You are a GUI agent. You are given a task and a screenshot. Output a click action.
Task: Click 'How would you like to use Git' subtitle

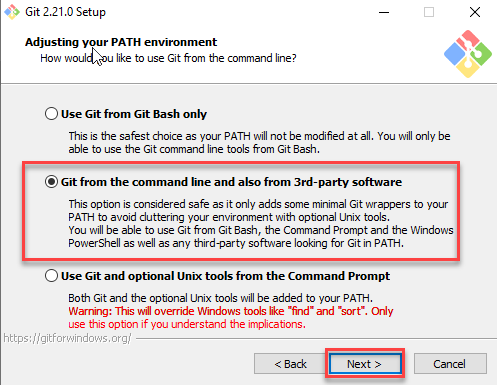tap(168, 58)
